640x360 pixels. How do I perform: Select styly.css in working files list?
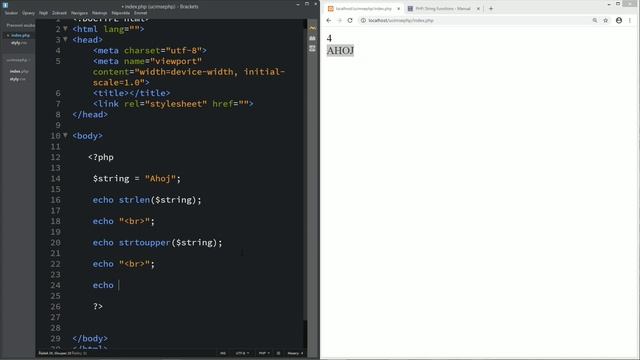[x=19, y=43]
